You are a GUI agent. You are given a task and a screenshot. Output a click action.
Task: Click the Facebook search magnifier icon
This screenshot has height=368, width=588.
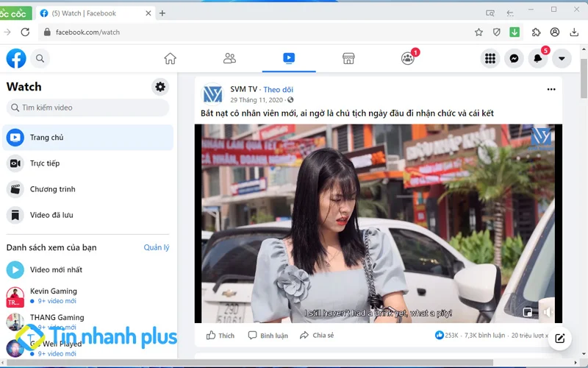[x=40, y=58]
